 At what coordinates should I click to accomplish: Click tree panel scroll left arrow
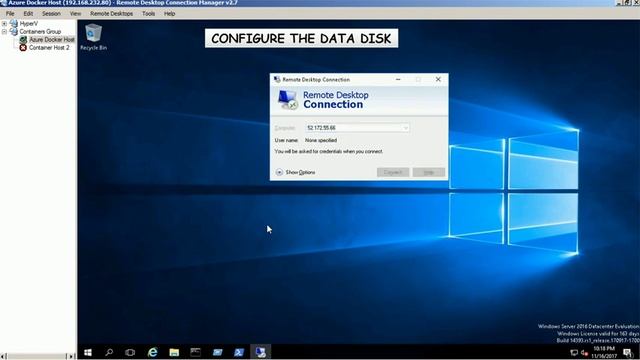(x=3, y=356)
